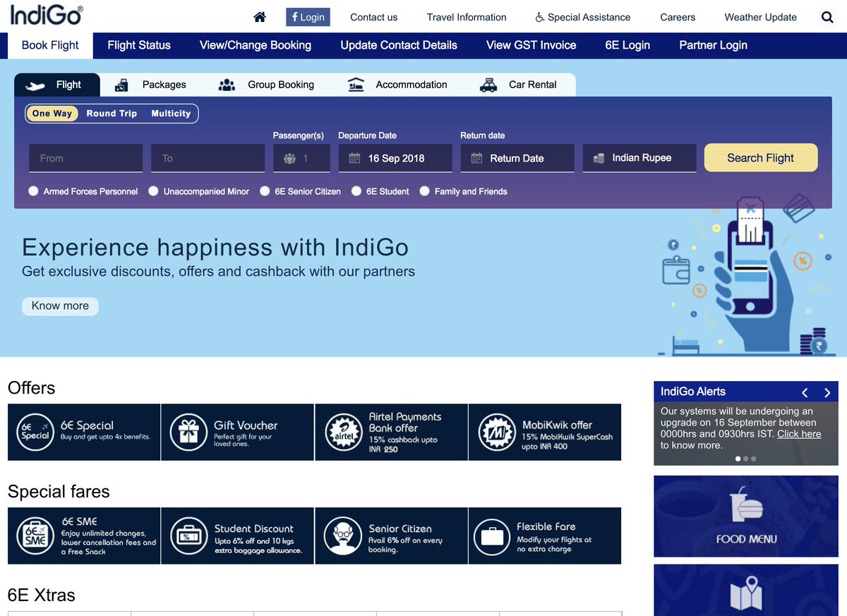Select Unaccompanied Minor radio button
This screenshot has width=847, height=616.
click(153, 191)
